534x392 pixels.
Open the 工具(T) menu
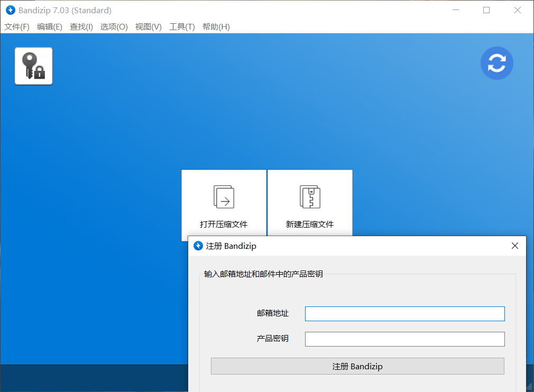182,26
